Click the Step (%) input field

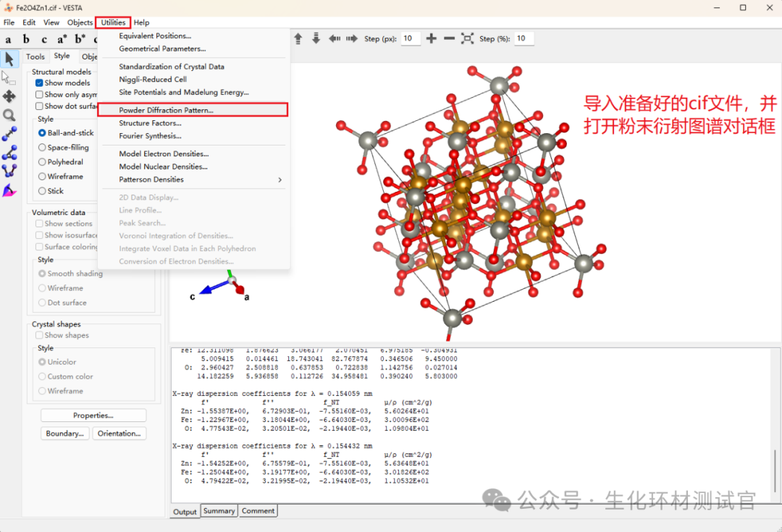click(524, 38)
